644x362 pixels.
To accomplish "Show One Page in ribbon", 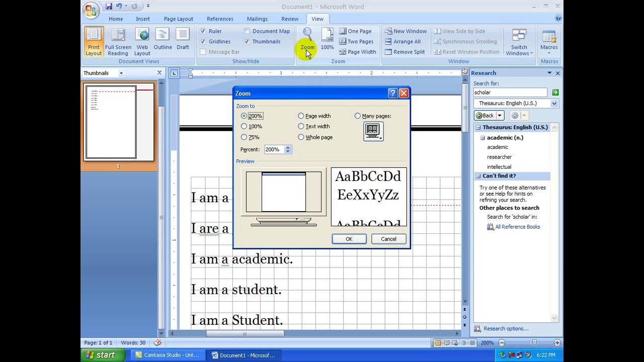I will 355,31.
